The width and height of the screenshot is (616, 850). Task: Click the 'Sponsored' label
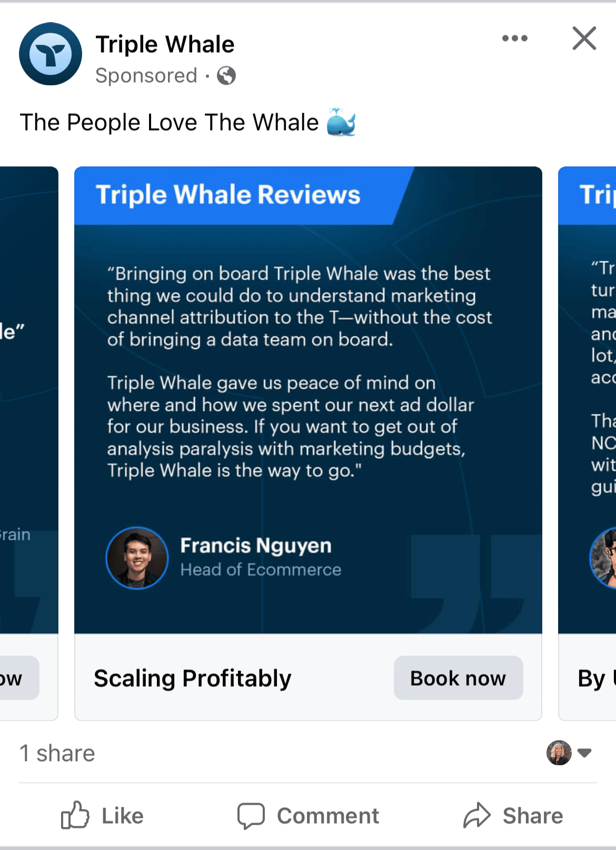point(147,76)
